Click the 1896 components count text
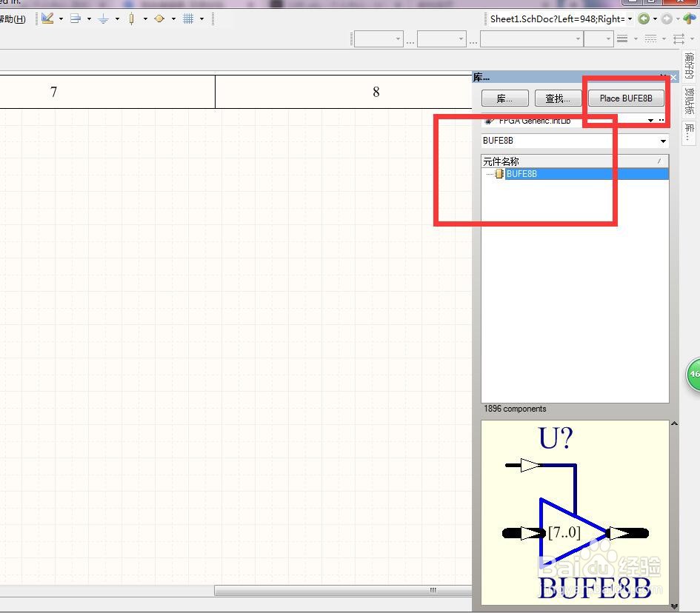This screenshot has height=613, width=700. tap(515, 409)
